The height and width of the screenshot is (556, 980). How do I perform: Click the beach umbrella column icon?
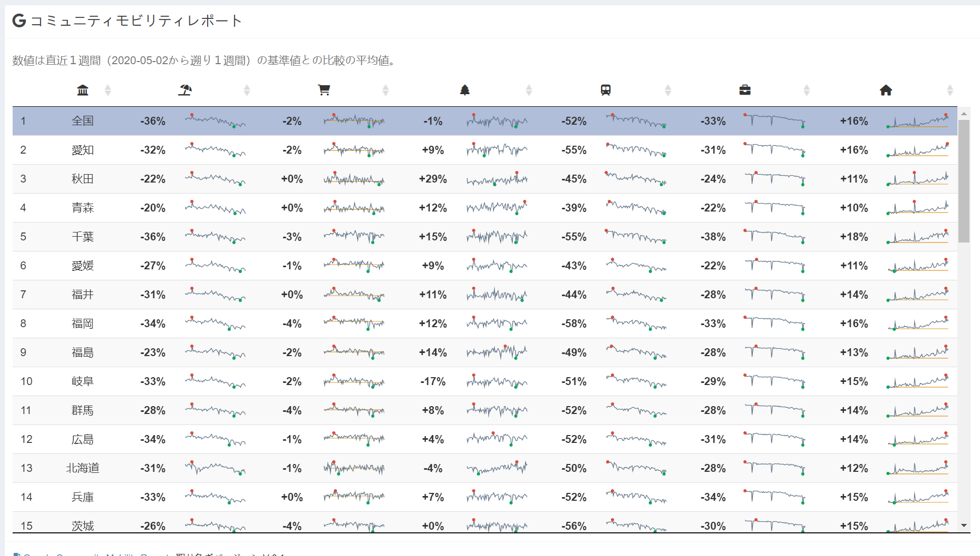point(185,90)
